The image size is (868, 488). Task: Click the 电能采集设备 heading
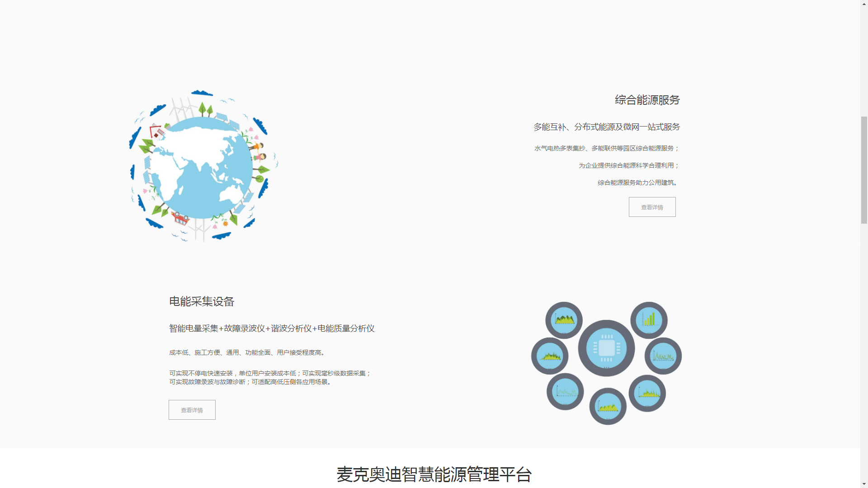[202, 301]
